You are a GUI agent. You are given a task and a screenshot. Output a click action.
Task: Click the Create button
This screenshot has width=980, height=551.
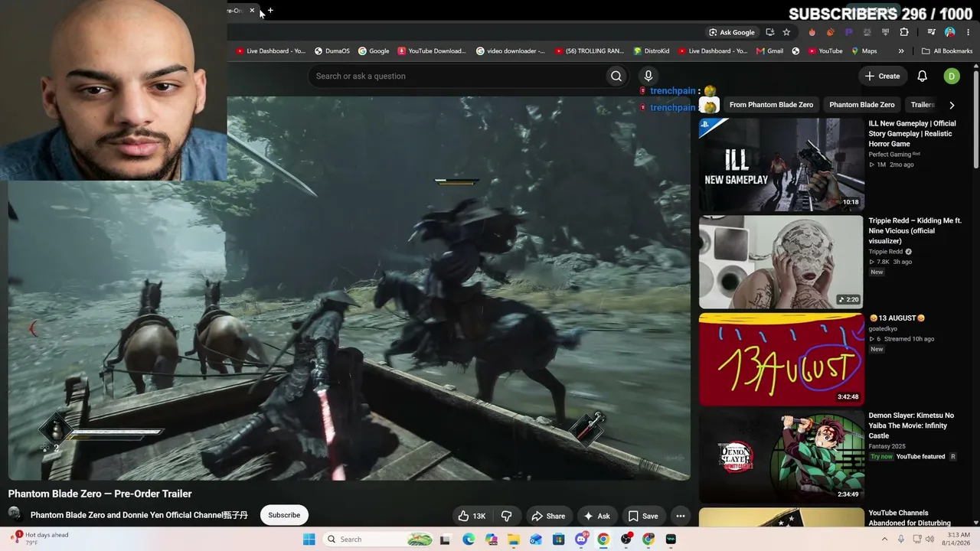(882, 76)
